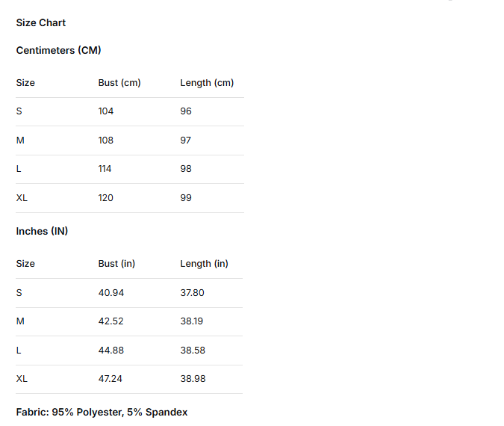
Task: Click the "Fabric: 95% Polyester, 5% Spandex" line
Action: click(102, 413)
